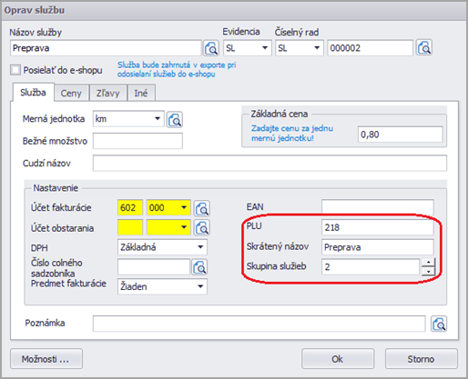Screen dimensions: 468x379
Task: Click the Bežné množstvo input field
Action: pos(138,141)
